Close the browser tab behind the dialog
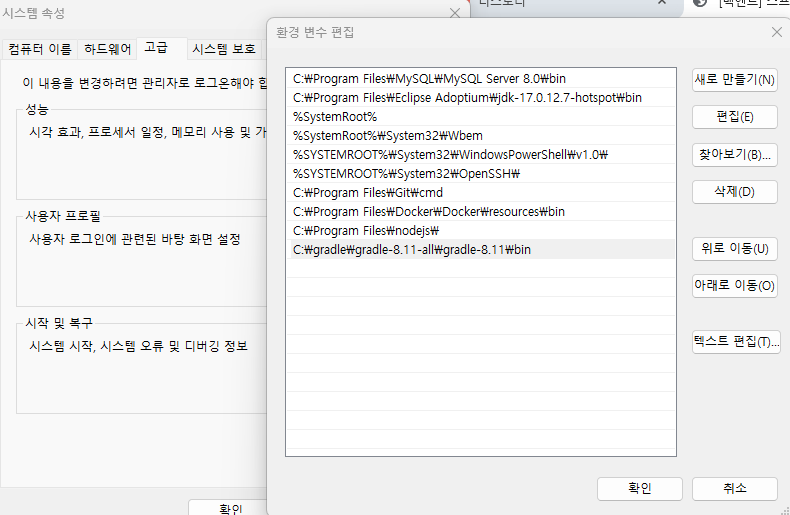Image resolution: width=790 pixels, height=515 pixels. [x=662, y=3]
